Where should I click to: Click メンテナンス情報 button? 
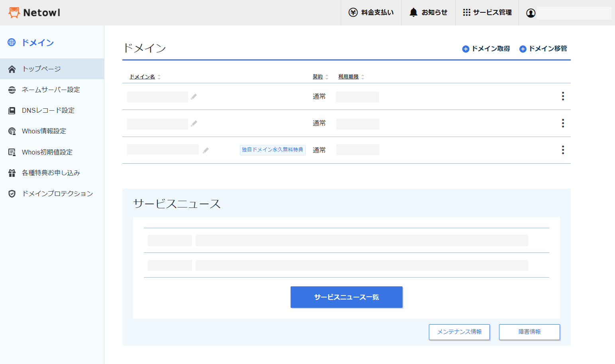click(459, 332)
